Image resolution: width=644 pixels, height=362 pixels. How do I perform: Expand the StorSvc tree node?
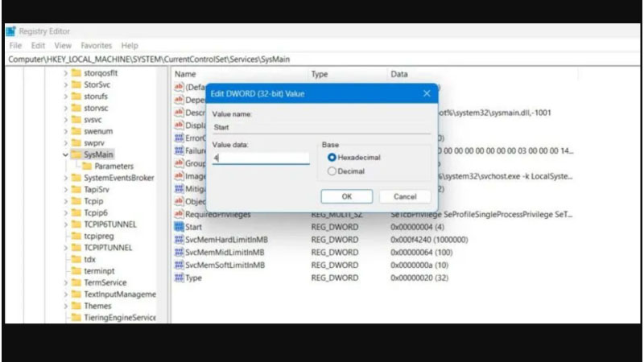[x=66, y=84]
